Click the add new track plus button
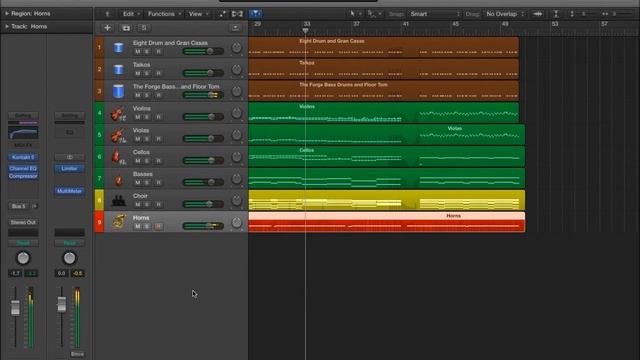The height and width of the screenshot is (360, 640). pos(107,28)
